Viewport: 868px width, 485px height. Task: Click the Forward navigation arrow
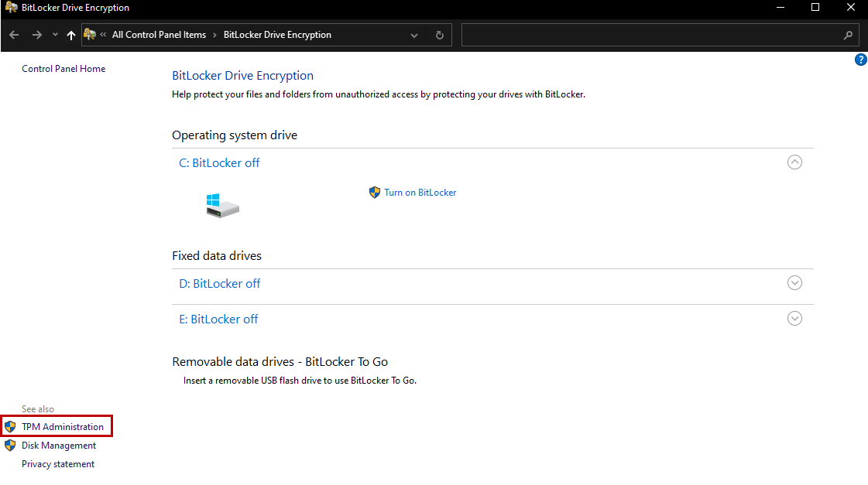tap(36, 35)
